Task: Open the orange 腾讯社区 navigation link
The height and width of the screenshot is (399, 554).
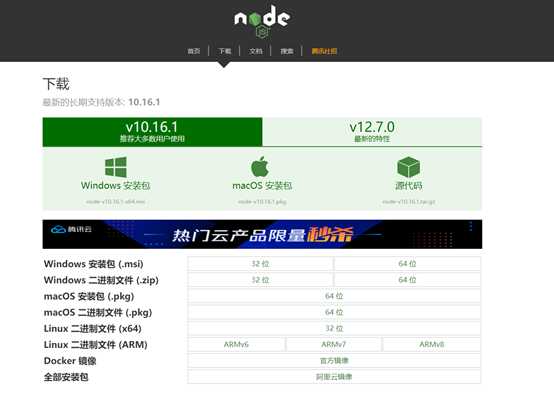Action: pos(324,51)
